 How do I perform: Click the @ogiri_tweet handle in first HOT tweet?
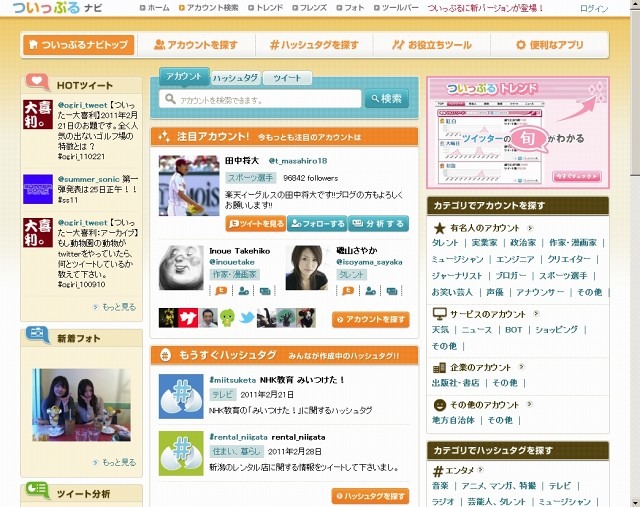pos(82,105)
